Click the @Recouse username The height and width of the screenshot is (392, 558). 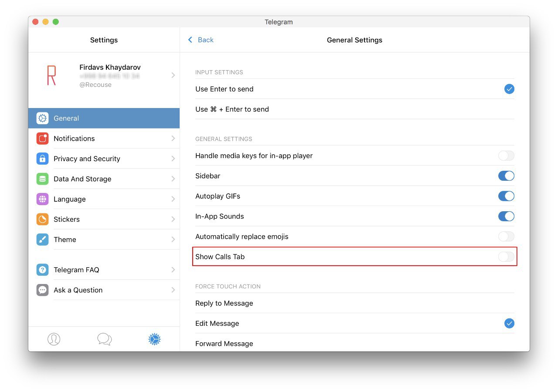tap(95, 85)
